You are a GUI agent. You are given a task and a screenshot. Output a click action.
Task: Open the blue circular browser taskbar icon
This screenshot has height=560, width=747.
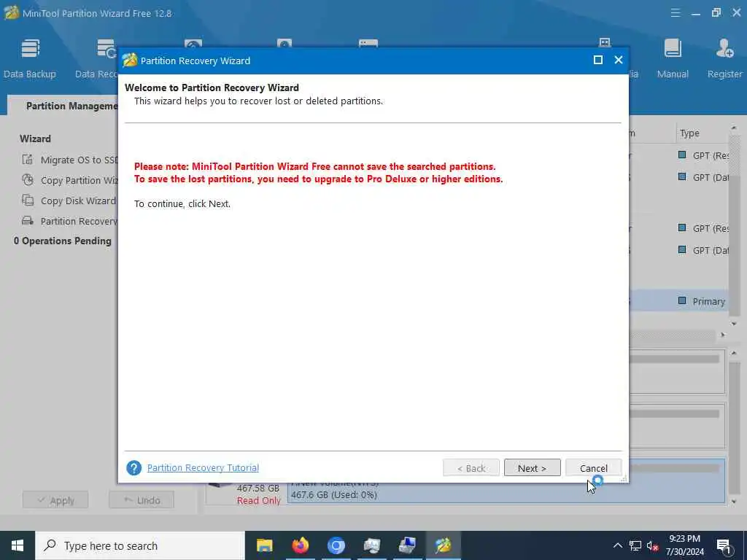pyautogui.click(x=336, y=545)
